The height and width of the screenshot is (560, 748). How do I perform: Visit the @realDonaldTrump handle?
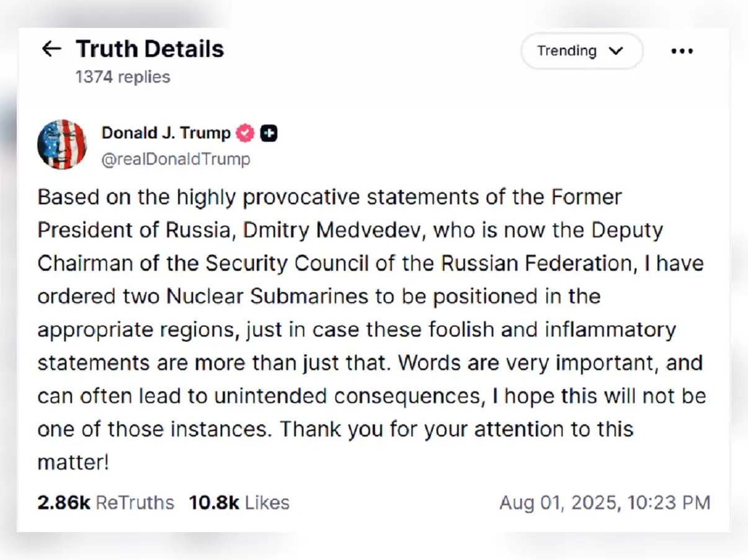(176, 159)
